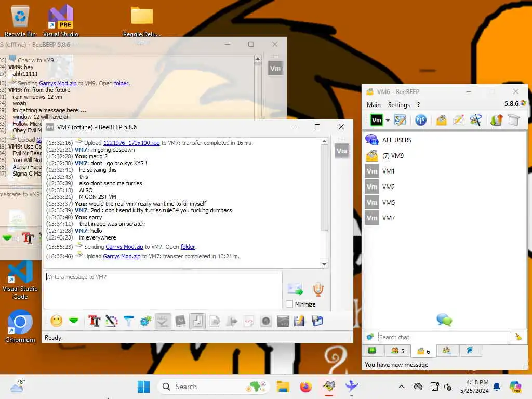Click the green down-arrow icon in VM7 chat toolbar
Image resolution: width=532 pixels, height=399 pixels.
[74, 320]
